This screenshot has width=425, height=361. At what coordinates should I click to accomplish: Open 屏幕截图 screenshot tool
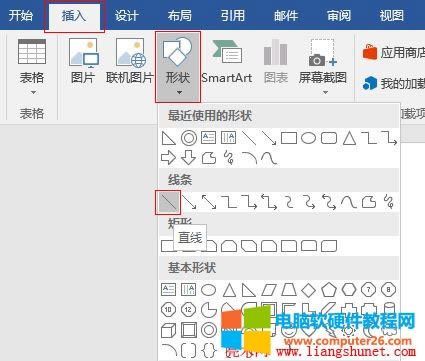(x=322, y=67)
